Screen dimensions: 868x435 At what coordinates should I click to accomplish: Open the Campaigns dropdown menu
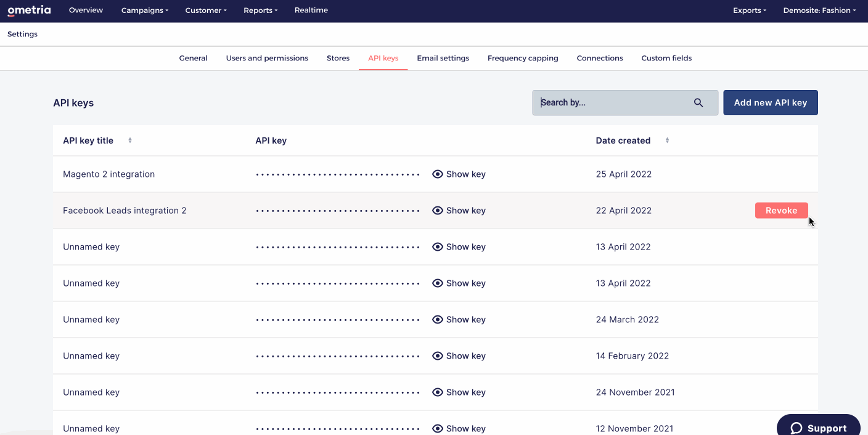pyautogui.click(x=145, y=10)
